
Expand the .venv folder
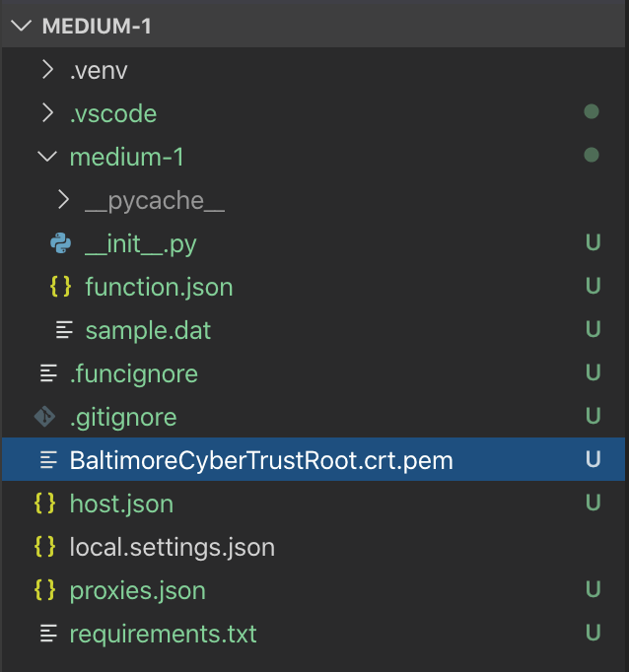(47, 70)
